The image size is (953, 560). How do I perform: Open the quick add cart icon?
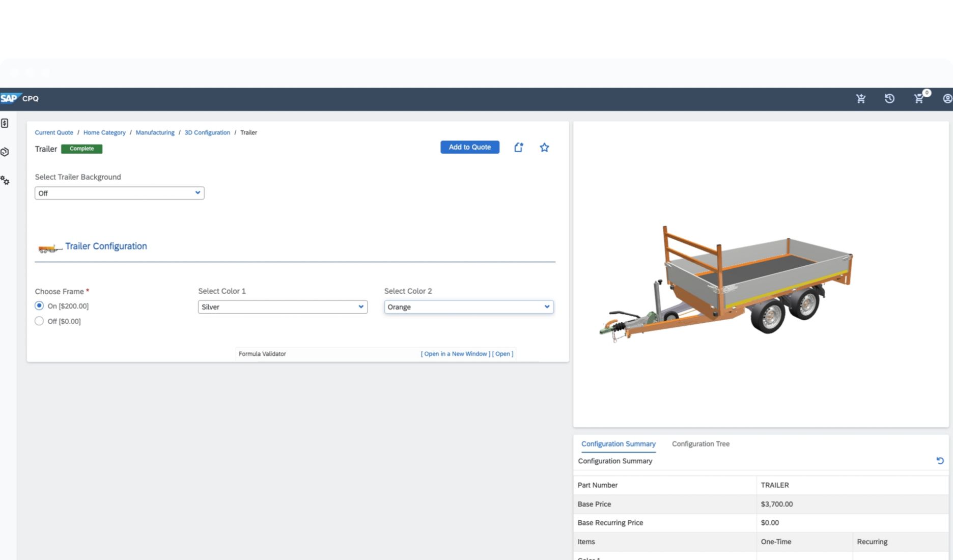click(860, 99)
